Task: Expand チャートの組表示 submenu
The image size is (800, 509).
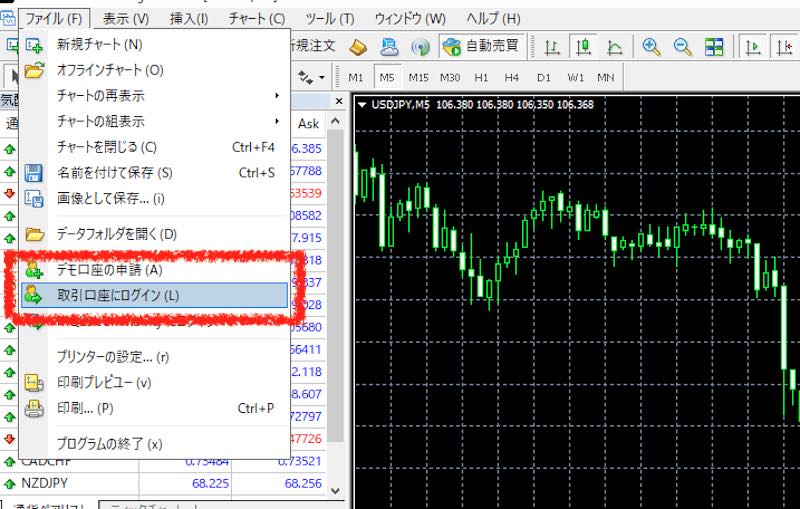Action: coord(155,121)
